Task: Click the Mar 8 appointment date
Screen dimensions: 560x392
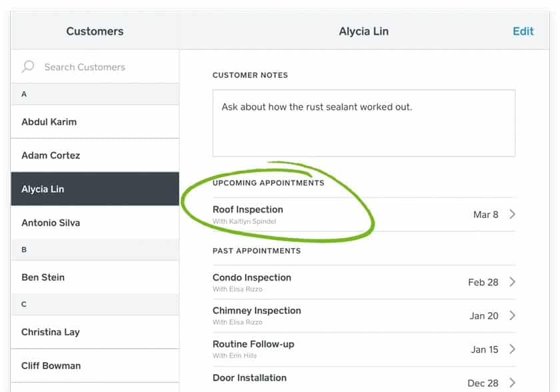Action: [487, 215]
